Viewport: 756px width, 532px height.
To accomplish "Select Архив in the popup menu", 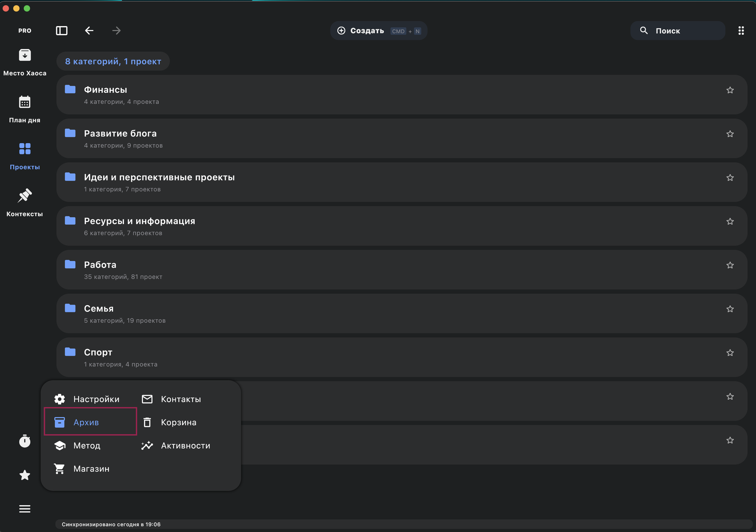I will click(86, 422).
